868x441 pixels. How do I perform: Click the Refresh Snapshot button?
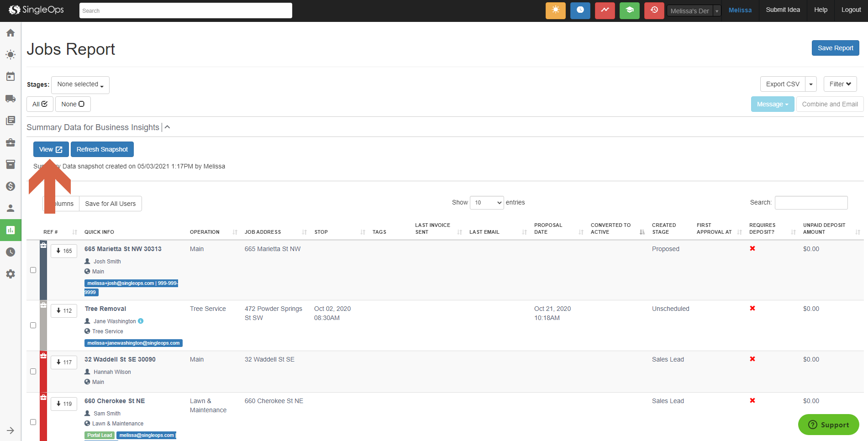102,149
